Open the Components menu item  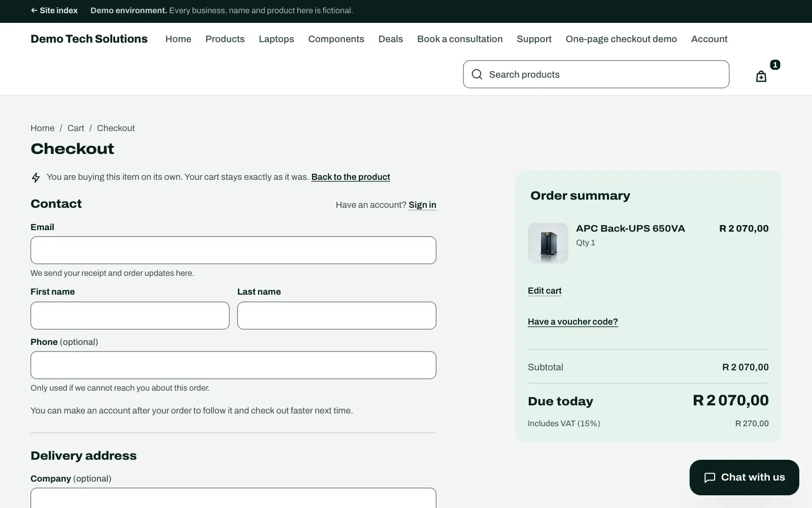(x=336, y=39)
